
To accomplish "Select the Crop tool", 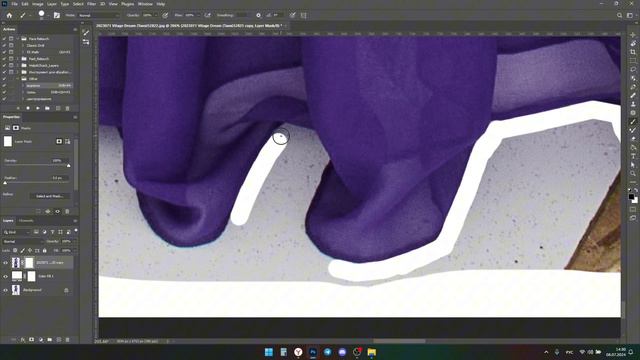I will coord(633,52).
